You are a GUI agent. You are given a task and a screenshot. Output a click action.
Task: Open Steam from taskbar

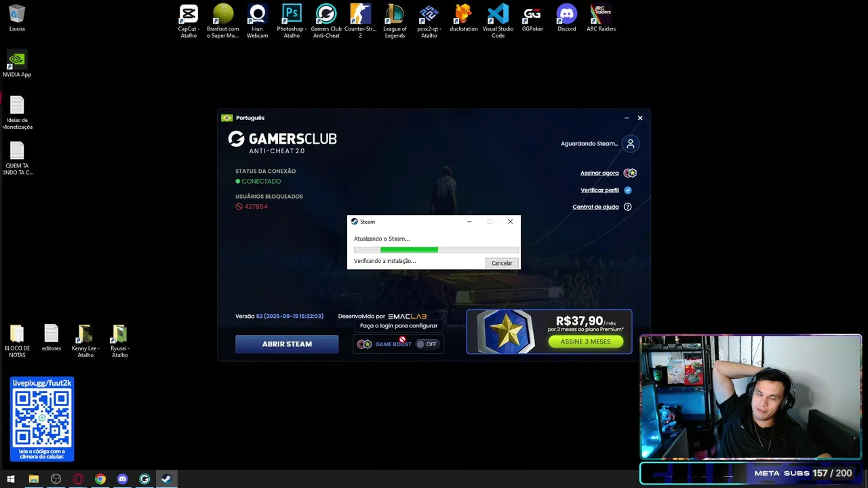click(x=166, y=479)
